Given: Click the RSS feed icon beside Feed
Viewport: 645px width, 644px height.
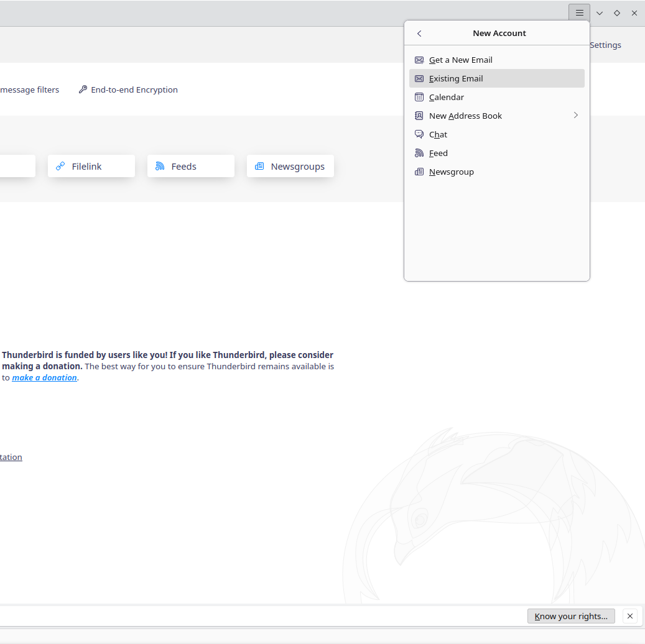Looking at the screenshot, I should (419, 154).
